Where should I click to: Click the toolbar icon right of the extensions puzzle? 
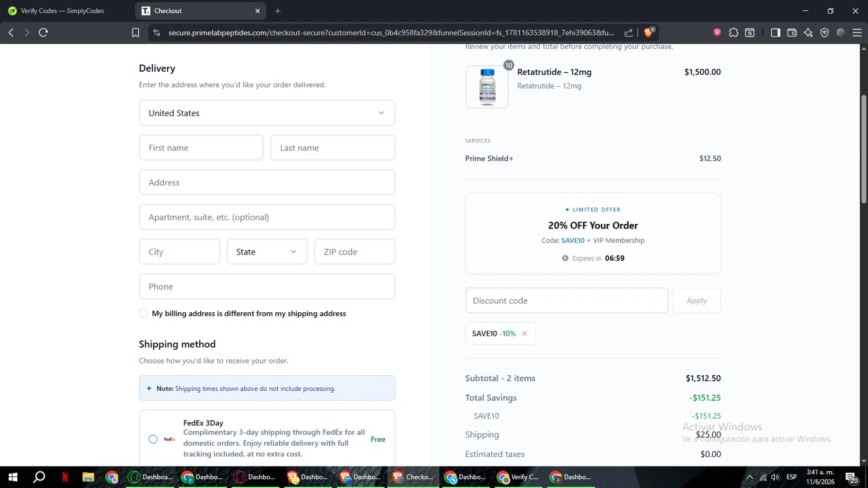pyautogui.click(x=750, y=32)
